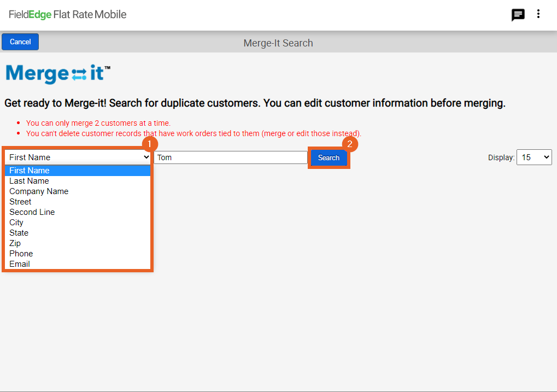Click the FieldEdge Flat Rate Mobile title

68,15
